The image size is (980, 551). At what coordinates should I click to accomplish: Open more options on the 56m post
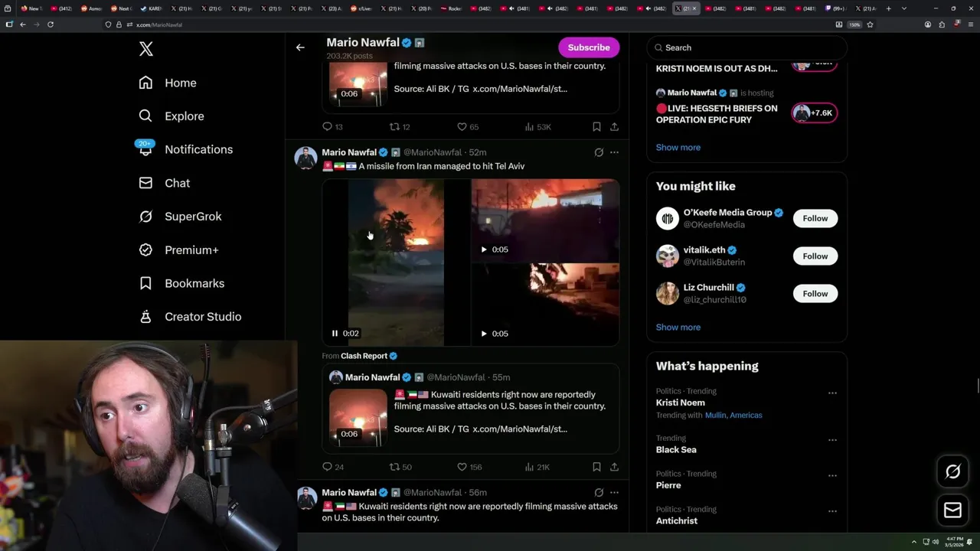[x=614, y=493]
